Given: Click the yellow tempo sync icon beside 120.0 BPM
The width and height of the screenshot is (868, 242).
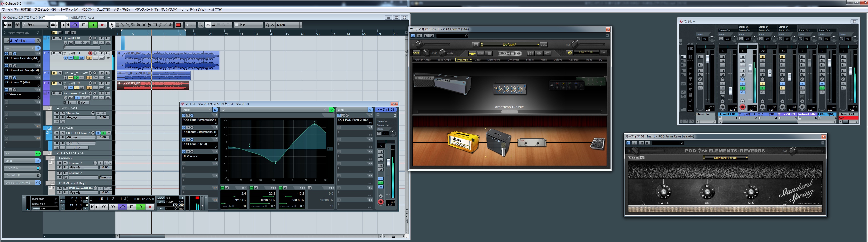Looking at the screenshot, I should pos(570,53).
